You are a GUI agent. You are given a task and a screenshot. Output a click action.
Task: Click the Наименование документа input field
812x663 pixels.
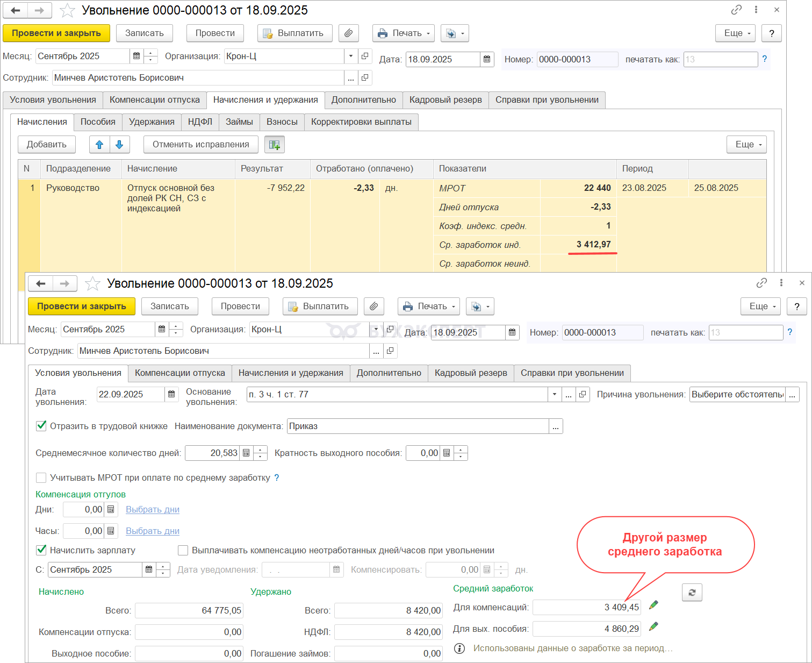(x=418, y=426)
